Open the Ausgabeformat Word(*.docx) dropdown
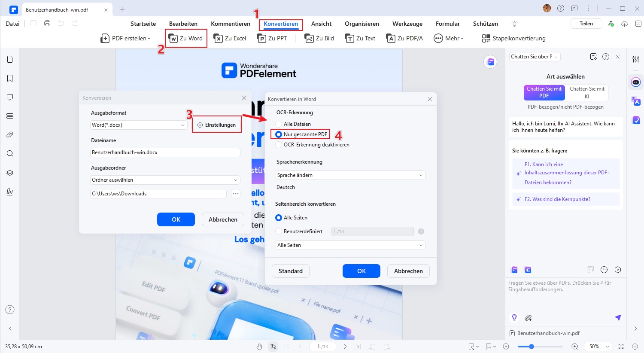The width and height of the screenshot is (644, 353). click(x=139, y=125)
